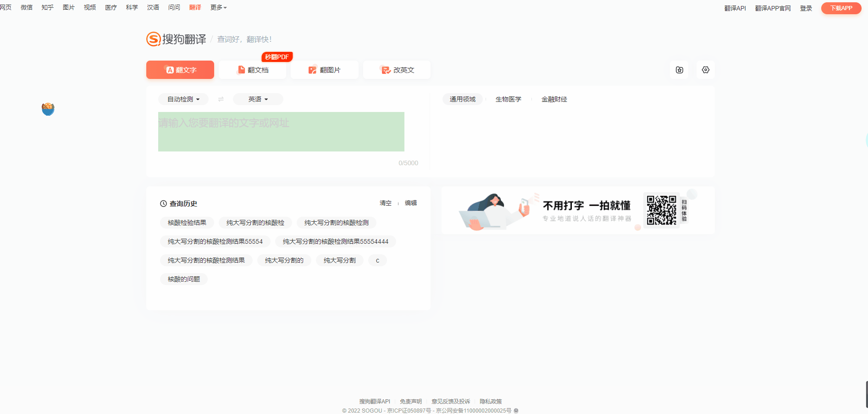868x414 pixels.
Task: Click the page vertical scrollbar
Action: click(867, 394)
